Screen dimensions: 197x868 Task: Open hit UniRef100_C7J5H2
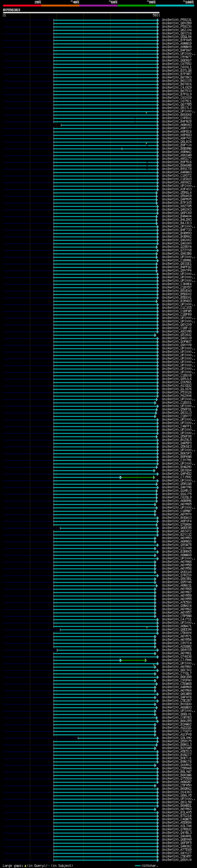point(176,477)
